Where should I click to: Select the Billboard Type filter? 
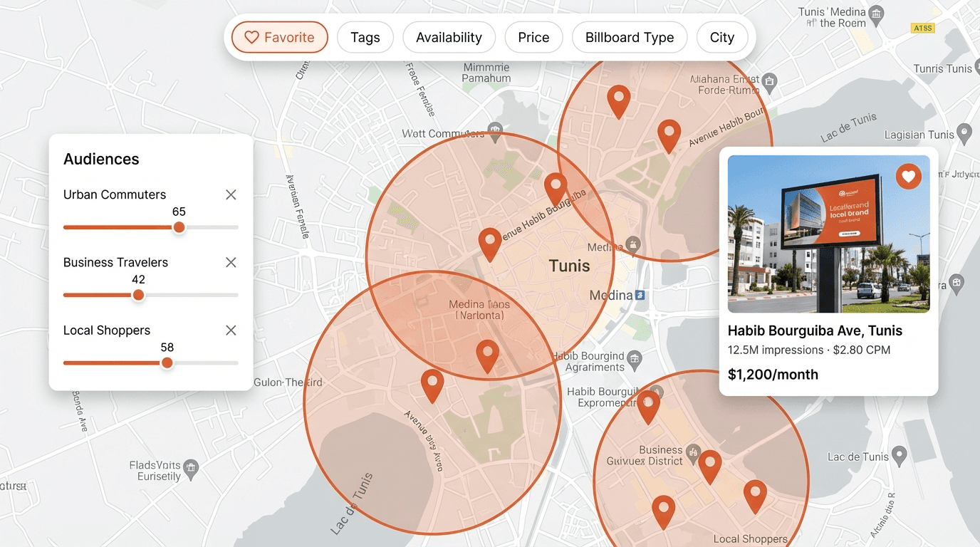tap(629, 38)
